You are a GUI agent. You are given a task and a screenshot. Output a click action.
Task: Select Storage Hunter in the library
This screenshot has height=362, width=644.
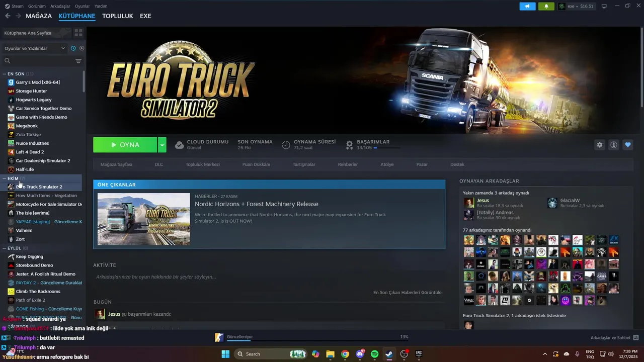pos(31,91)
